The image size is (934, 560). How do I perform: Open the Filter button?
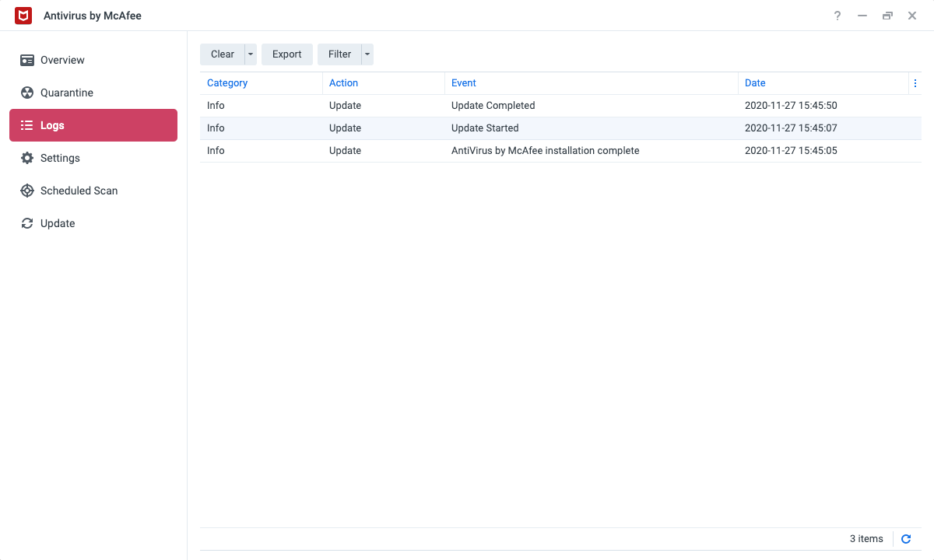click(x=339, y=54)
